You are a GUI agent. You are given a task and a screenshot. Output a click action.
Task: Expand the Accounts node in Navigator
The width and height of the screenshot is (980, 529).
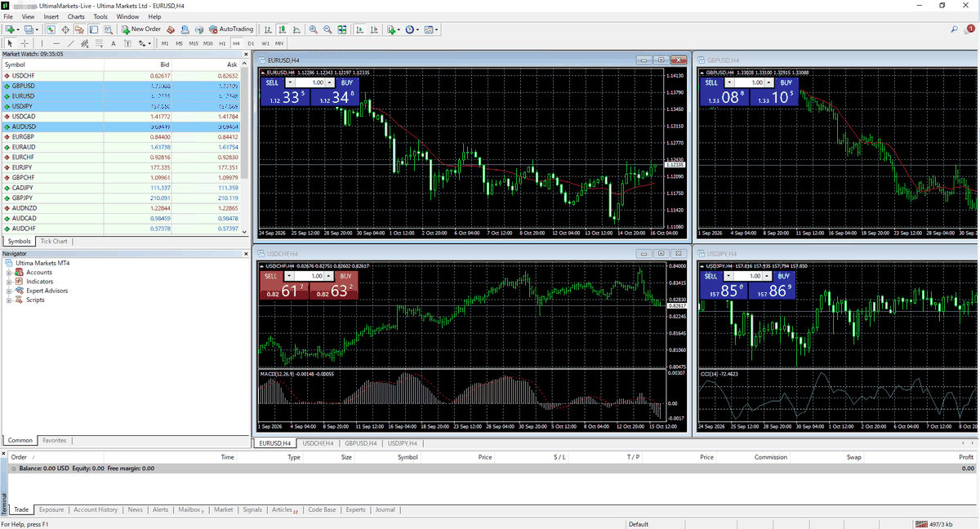(9, 273)
